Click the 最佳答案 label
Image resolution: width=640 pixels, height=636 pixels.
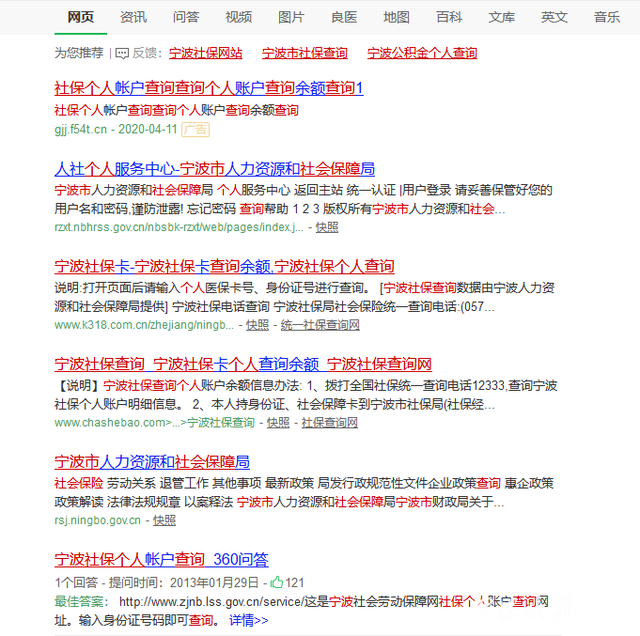(x=79, y=602)
